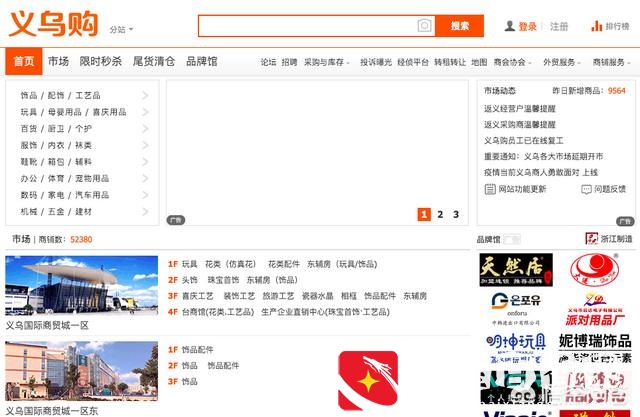Go to the 品牌馆 tab
The height and width of the screenshot is (417, 640).
pos(202,61)
